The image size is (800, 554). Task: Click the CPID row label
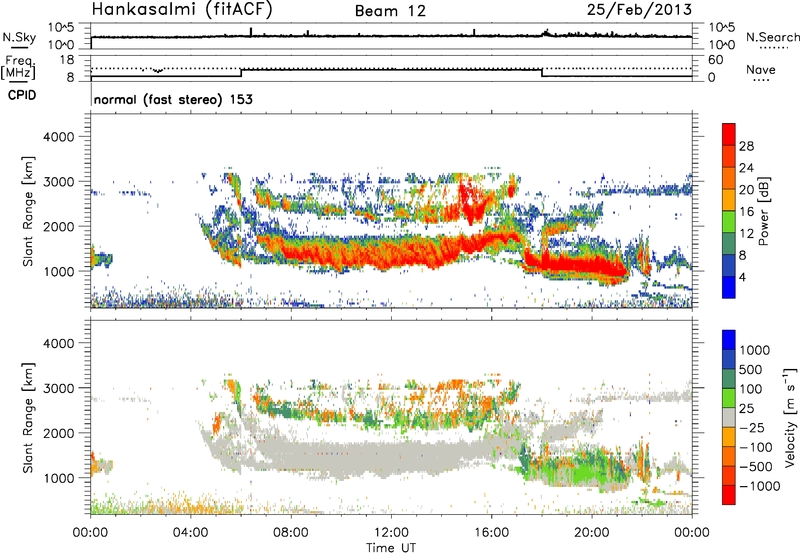tap(22, 95)
